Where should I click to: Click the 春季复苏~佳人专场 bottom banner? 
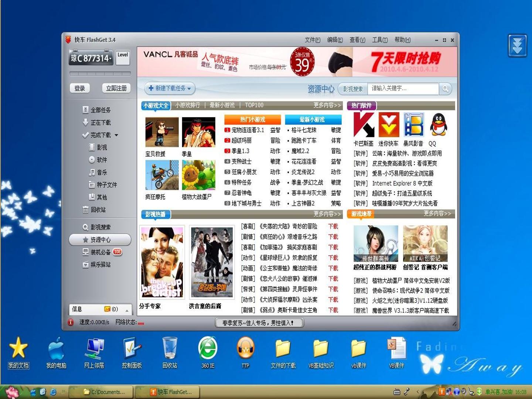click(x=259, y=323)
